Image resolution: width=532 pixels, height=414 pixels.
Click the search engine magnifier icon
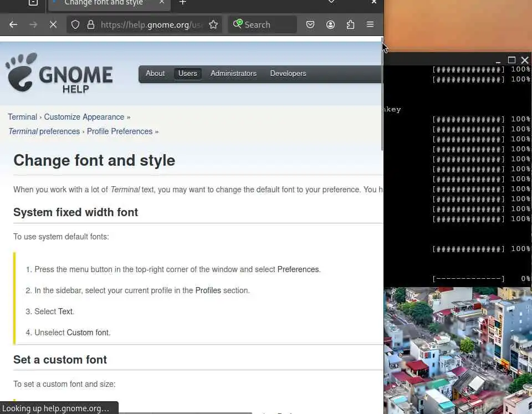pyautogui.click(x=238, y=24)
